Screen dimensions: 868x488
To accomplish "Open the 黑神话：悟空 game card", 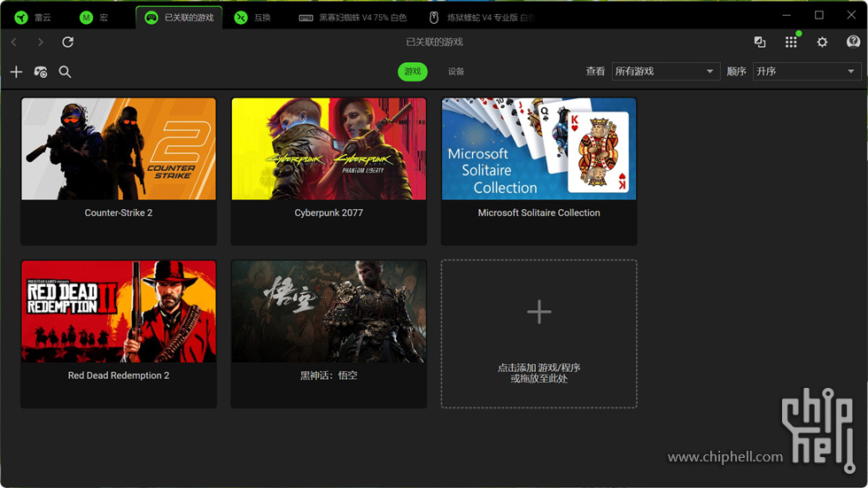I will [329, 334].
